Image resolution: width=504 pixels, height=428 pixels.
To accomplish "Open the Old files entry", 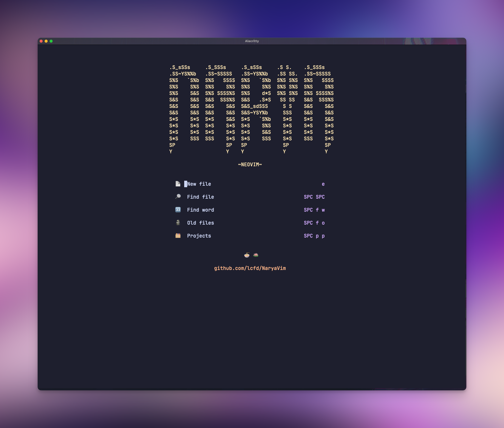I will coord(200,223).
